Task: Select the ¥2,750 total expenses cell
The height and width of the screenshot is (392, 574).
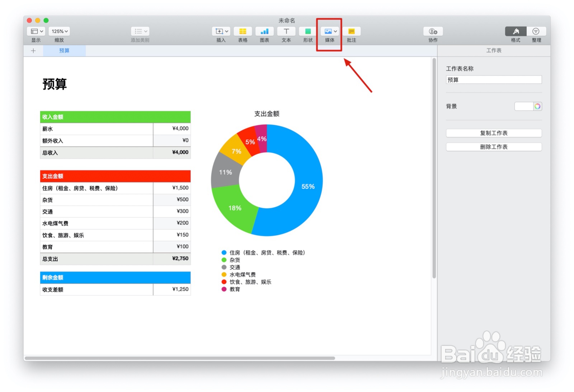Action: click(172, 259)
